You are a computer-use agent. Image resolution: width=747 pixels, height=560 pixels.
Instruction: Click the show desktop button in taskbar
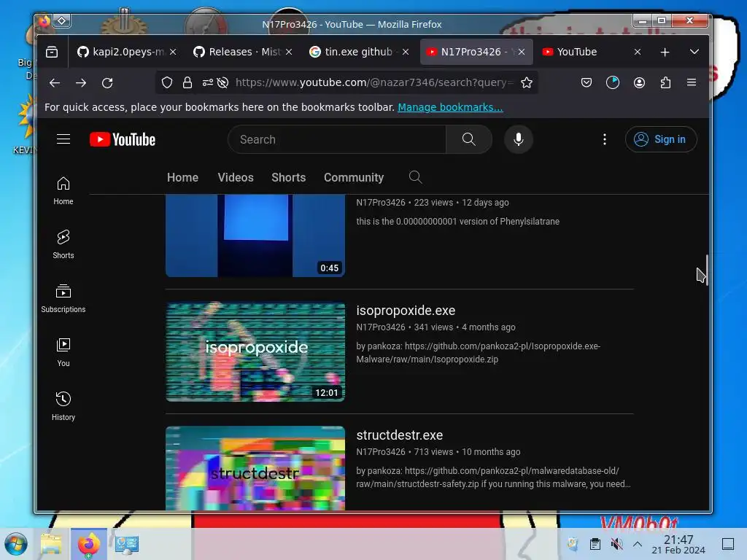pyautogui.click(x=728, y=544)
